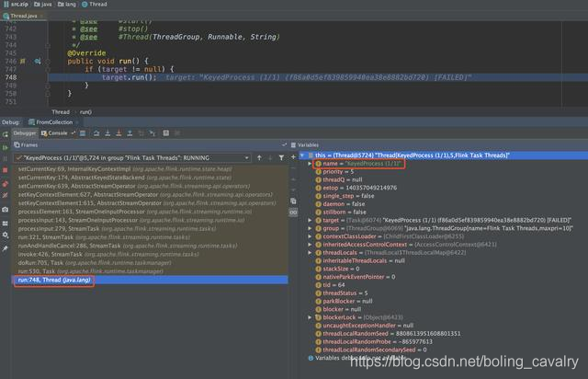Image resolution: width=588 pixels, height=379 pixels.
Task: Switch to the Console tab
Action: pyautogui.click(x=54, y=133)
